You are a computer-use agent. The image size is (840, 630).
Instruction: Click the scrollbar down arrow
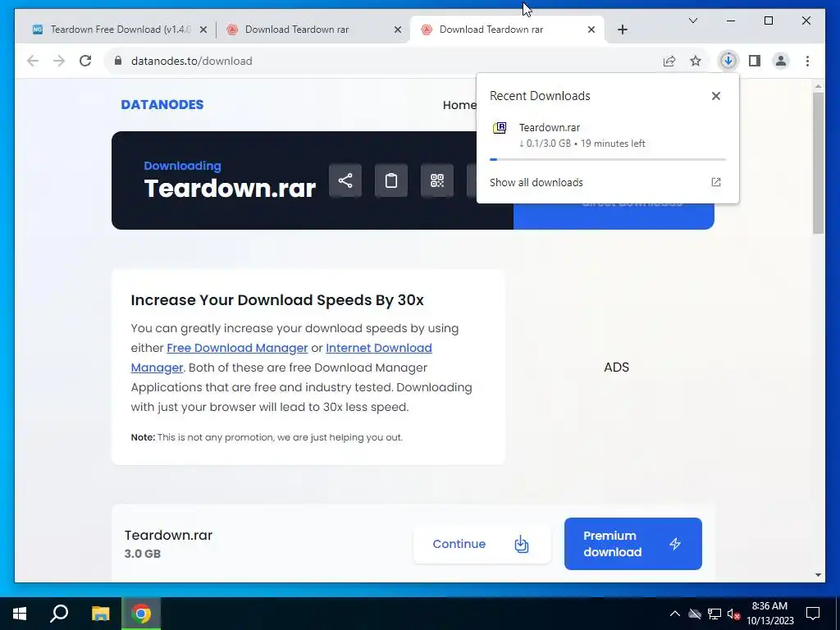(x=818, y=575)
